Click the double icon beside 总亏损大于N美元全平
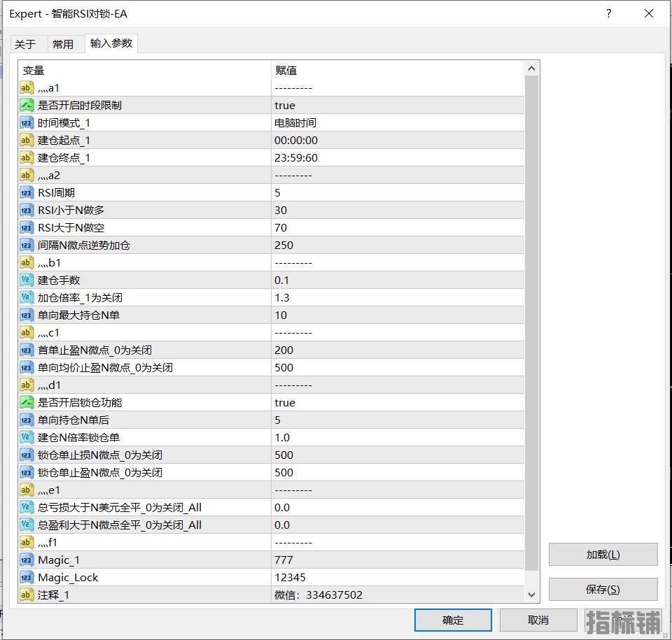 coord(27,508)
